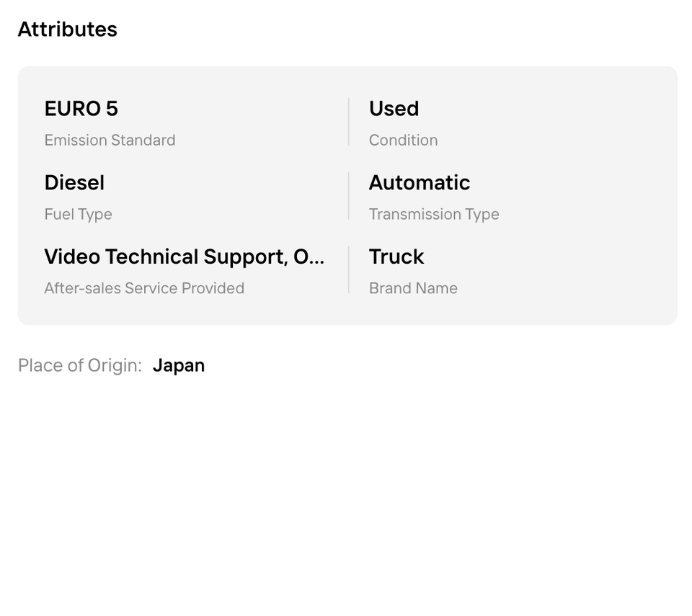The image size is (692, 616).
Task: Select the Emission Standard label
Action: (x=110, y=140)
